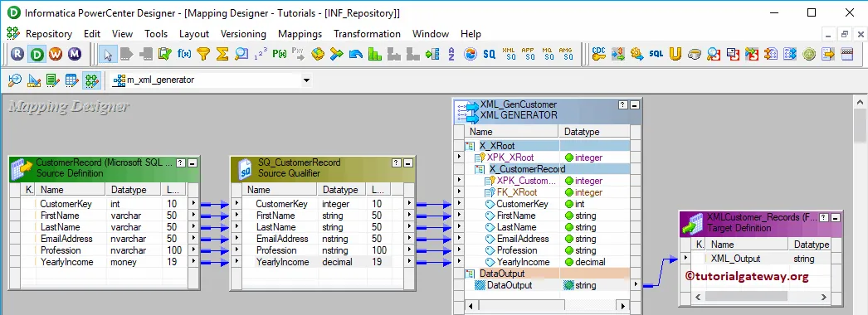
Task: Add a Sequence Generator 123 transformation
Action: click(x=261, y=54)
